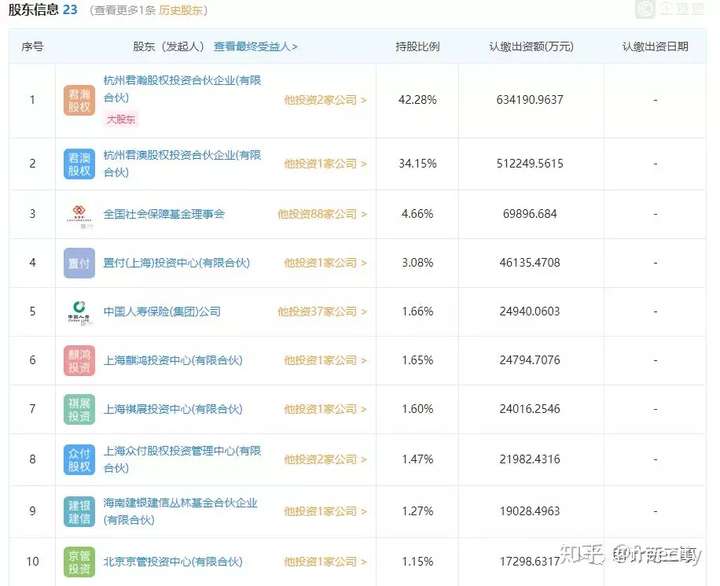
Task: Expand 他投资2家公司 for 众付 row
Action: pos(325,459)
